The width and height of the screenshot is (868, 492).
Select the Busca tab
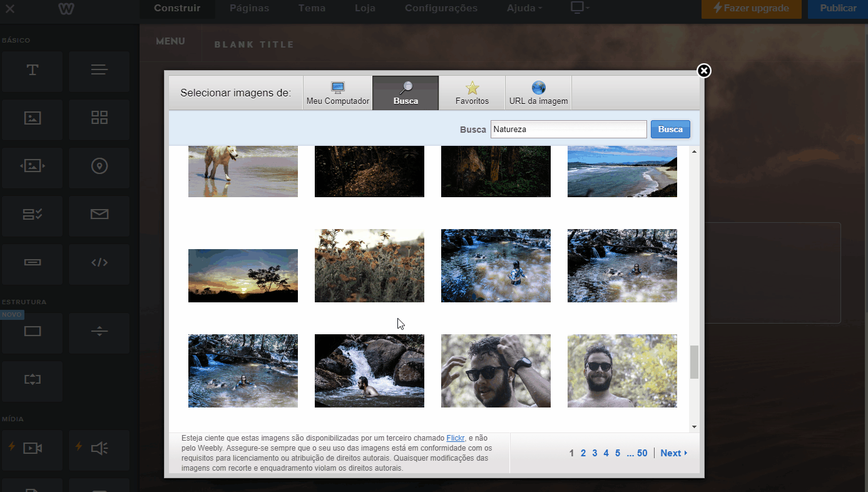[x=406, y=93]
